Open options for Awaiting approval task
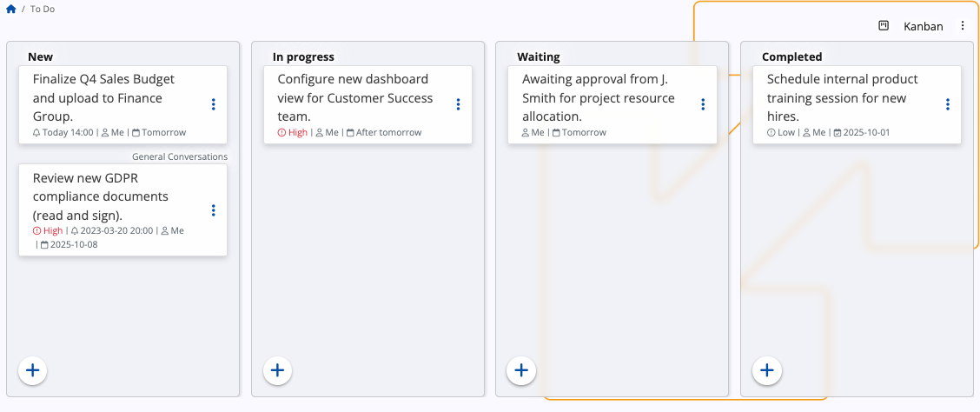 tap(703, 104)
